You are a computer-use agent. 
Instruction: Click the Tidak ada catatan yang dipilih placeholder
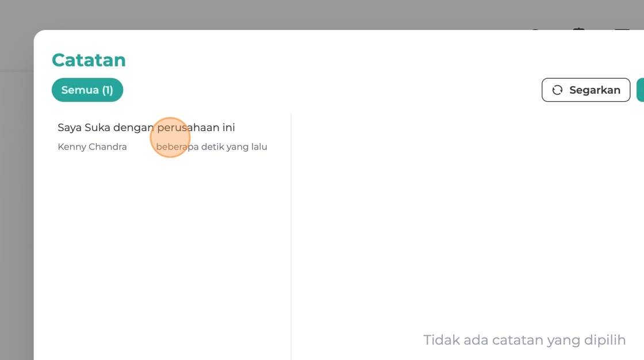point(524,340)
